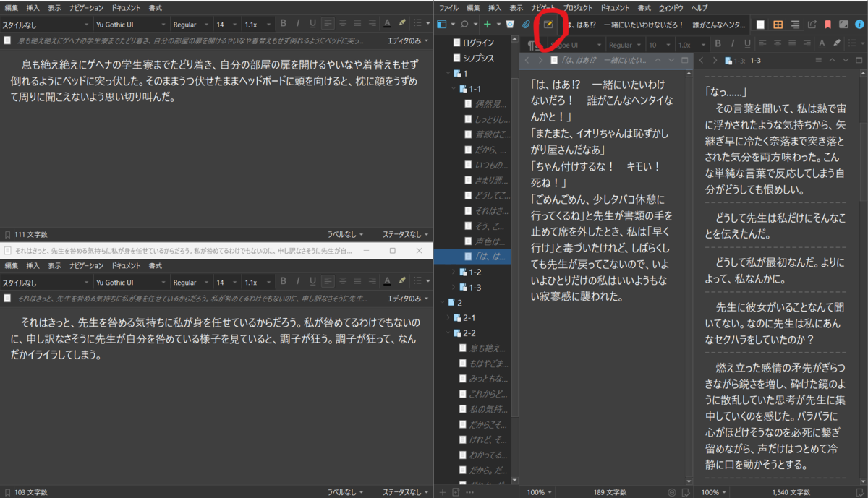This screenshot has width=868, height=498.
Task: Open the blue View layout icon in main toolbar
Action: pyautogui.click(x=442, y=25)
